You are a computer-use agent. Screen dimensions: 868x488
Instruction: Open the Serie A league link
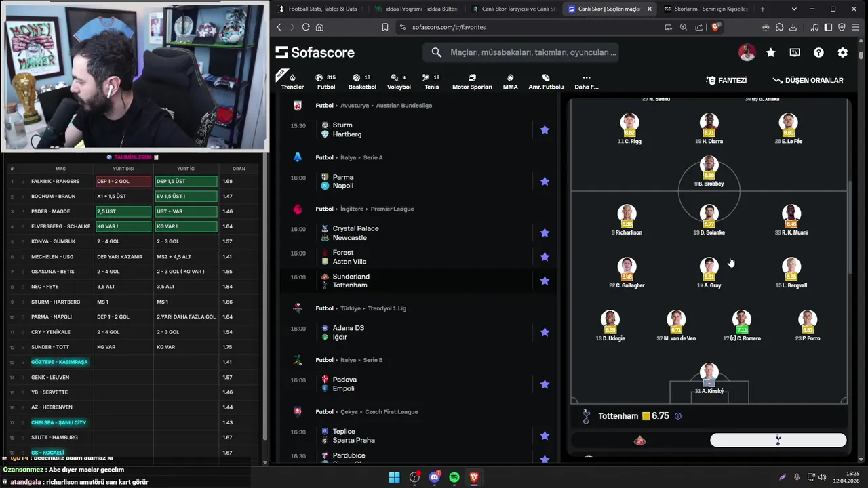click(372, 157)
